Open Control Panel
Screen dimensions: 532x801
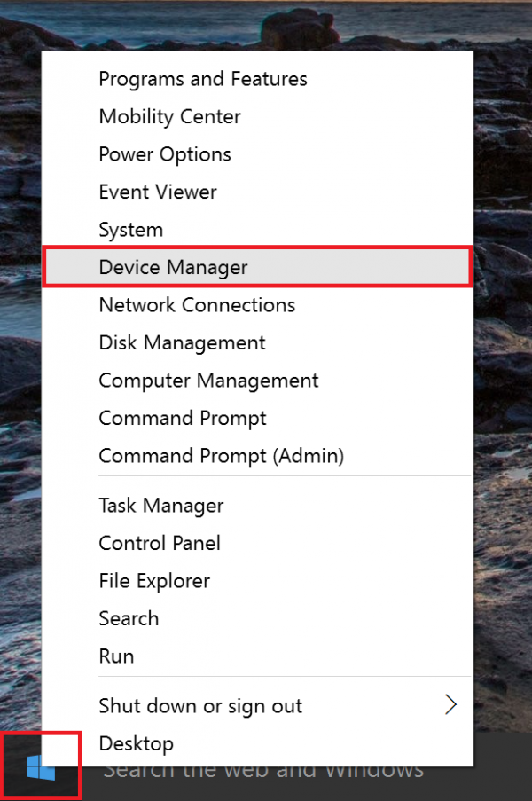[x=160, y=543]
